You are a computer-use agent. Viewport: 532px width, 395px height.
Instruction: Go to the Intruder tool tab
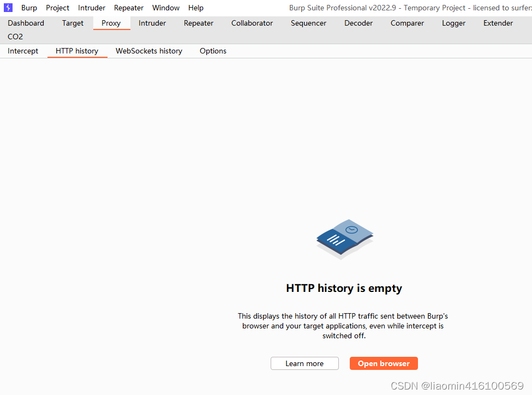click(152, 23)
